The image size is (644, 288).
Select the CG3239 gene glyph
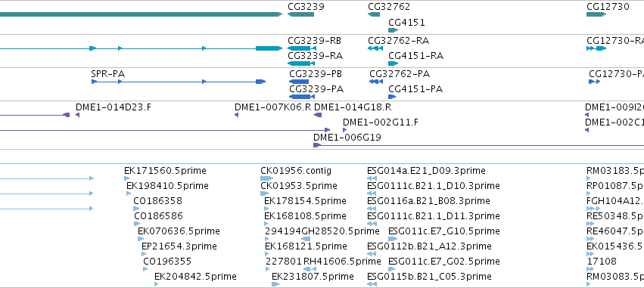pos(300,14)
